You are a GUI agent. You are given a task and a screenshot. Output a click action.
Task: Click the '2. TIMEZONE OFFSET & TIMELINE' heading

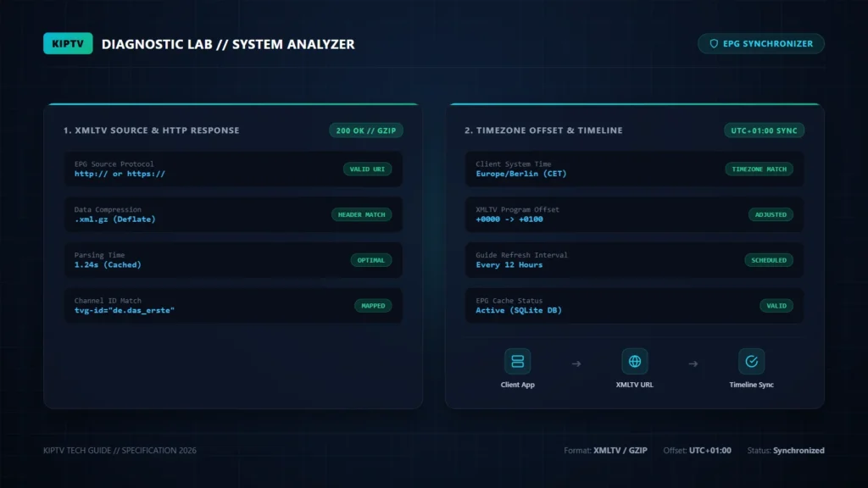coord(543,130)
